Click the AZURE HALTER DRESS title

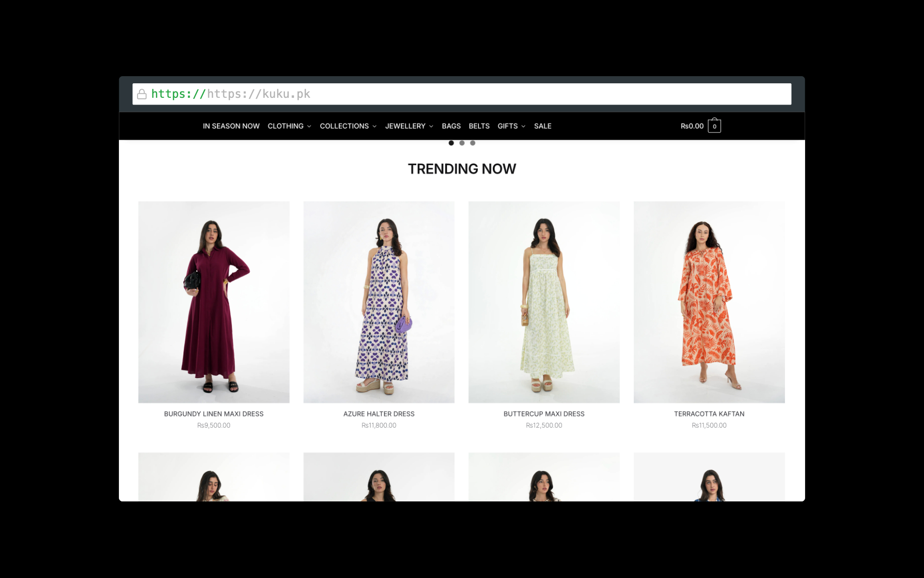click(x=379, y=414)
